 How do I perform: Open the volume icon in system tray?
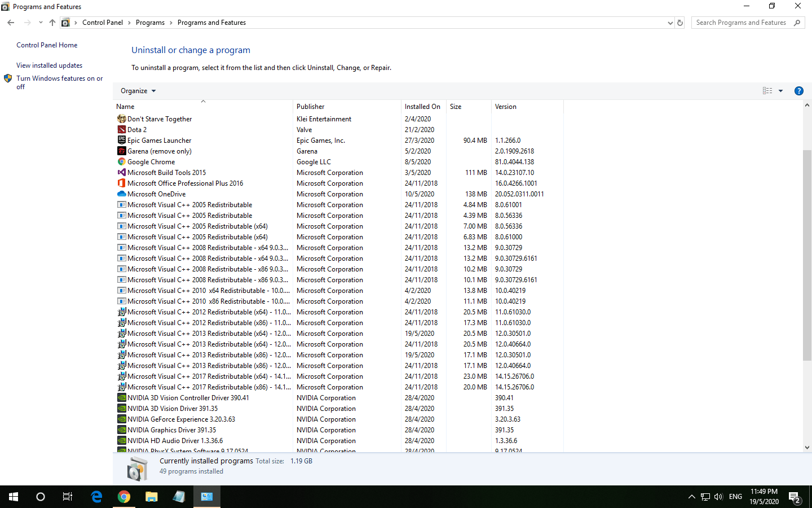point(718,497)
